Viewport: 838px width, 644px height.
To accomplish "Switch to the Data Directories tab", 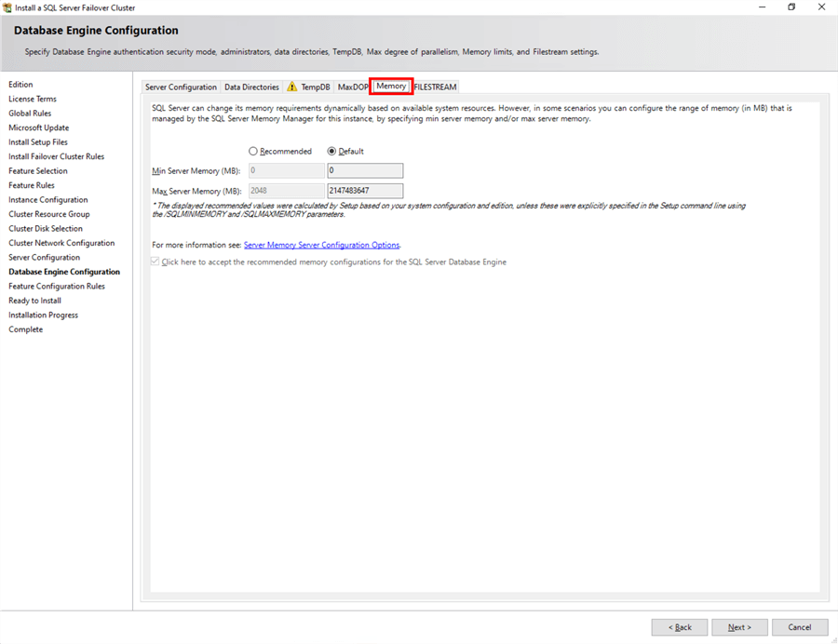I will pos(251,87).
